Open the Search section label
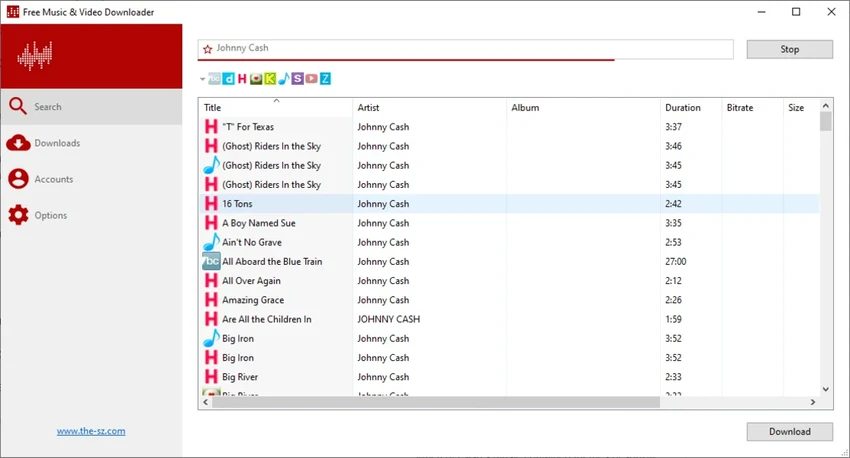 click(x=48, y=107)
